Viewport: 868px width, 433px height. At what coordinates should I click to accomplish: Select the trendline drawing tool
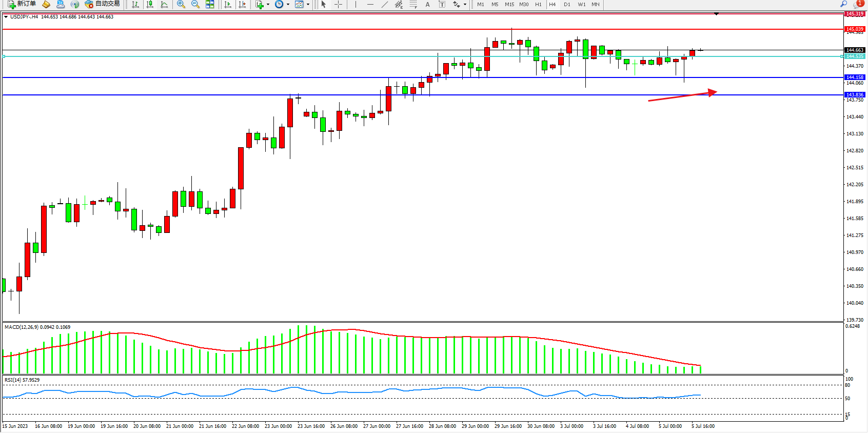pyautogui.click(x=385, y=5)
